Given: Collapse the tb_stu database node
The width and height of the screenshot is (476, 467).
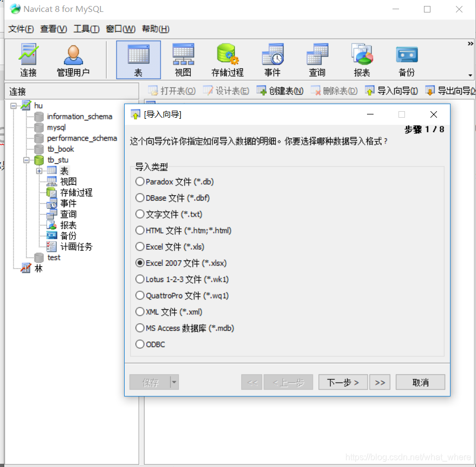Looking at the screenshot, I should pos(27,160).
